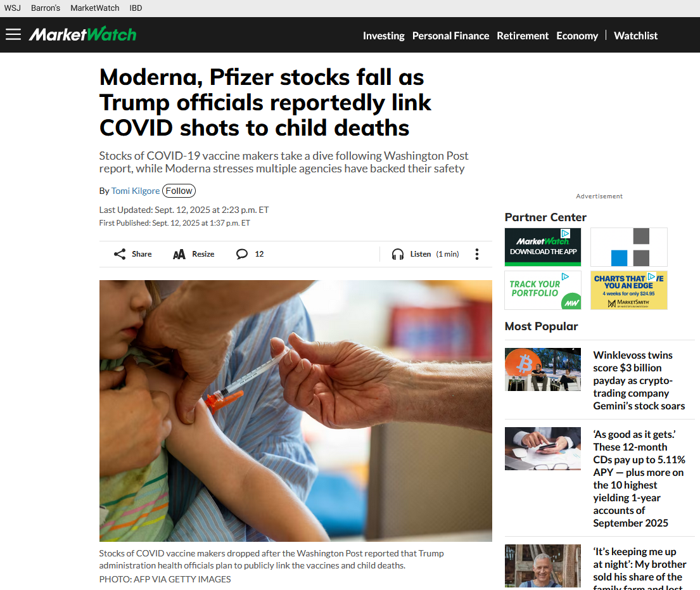Switch to Barron's site in top bar

(x=46, y=8)
